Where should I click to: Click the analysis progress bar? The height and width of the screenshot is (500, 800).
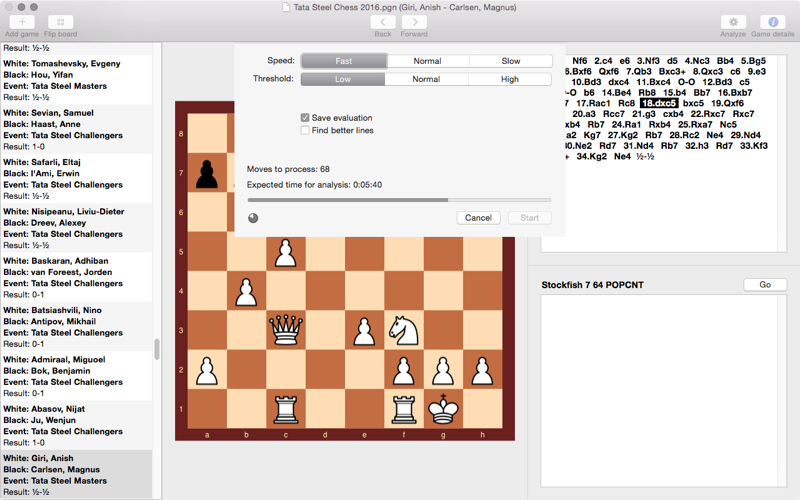point(399,200)
